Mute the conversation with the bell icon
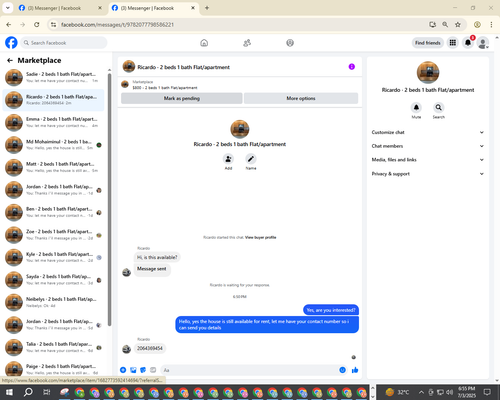 416,108
